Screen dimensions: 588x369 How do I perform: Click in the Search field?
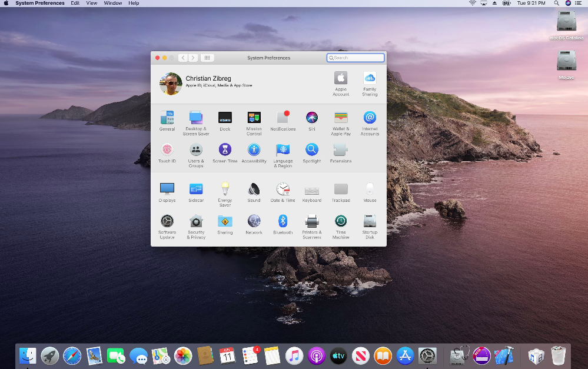pyautogui.click(x=356, y=58)
